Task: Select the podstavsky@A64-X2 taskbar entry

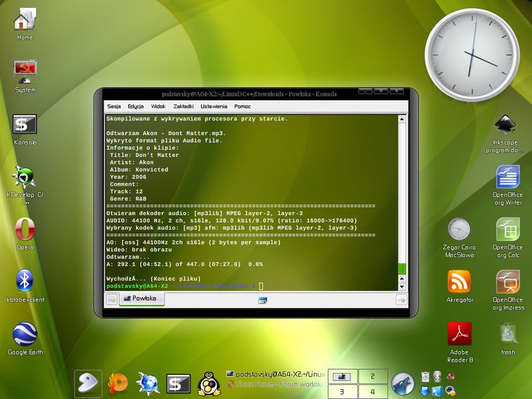Action: click(x=275, y=374)
